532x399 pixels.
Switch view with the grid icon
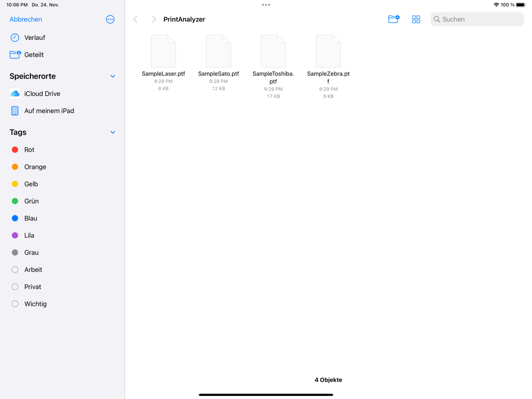pos(416,19)
